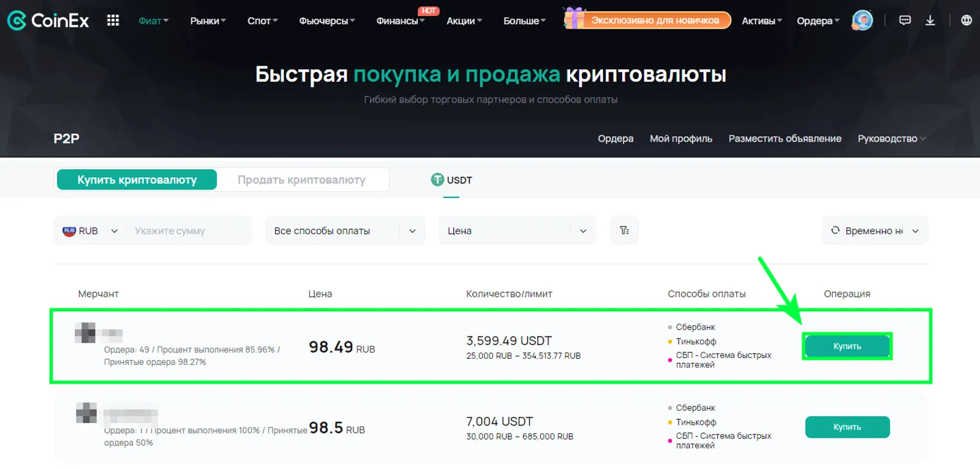Click the second merchant's avatar
This screenshot has width=980, height=469.
click(x=86, y=413)
